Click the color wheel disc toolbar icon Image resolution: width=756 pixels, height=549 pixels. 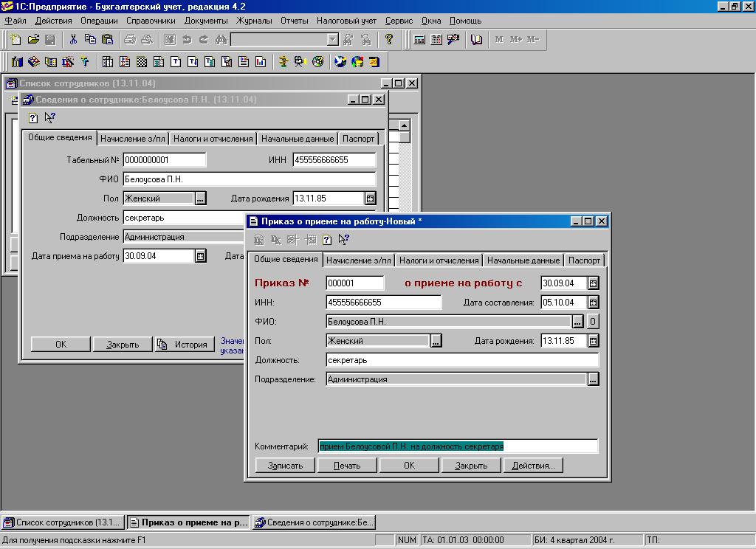point(317,62)
